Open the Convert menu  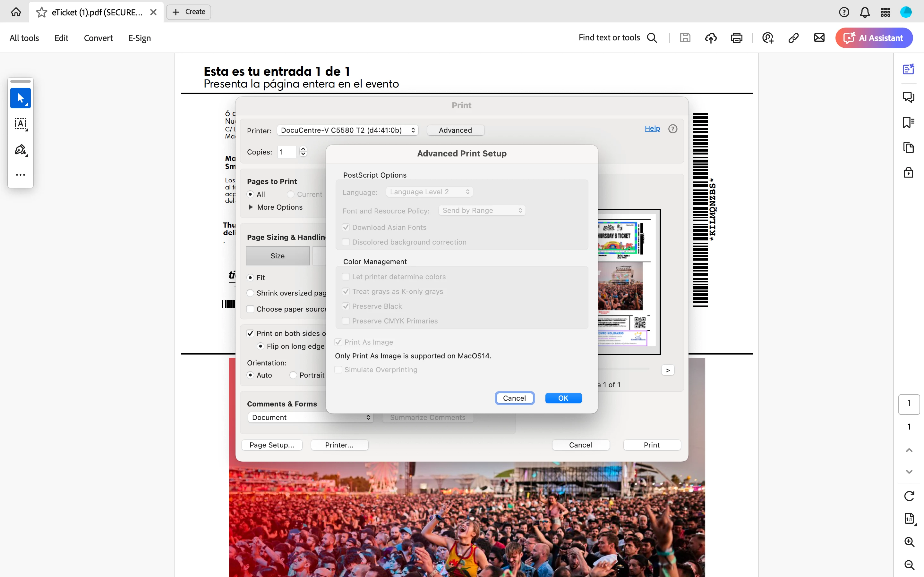pos(98,38)
